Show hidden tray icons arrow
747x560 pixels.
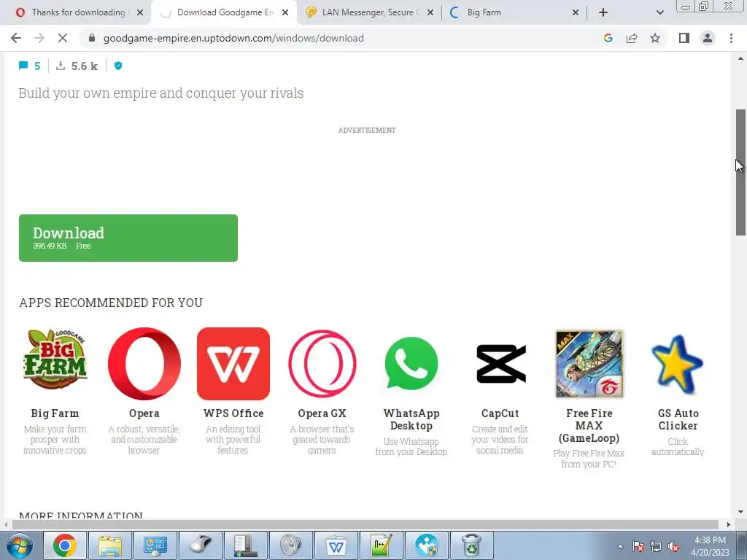[620, 546]
